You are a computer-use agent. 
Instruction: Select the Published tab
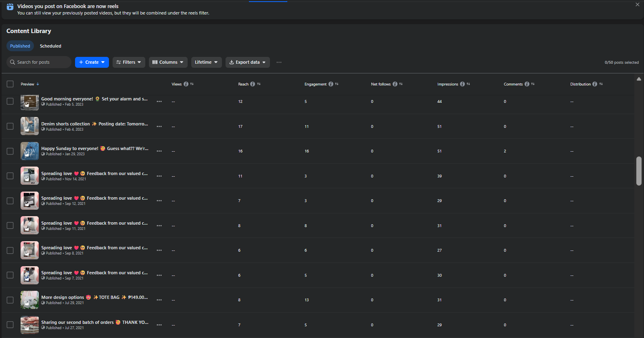20,46
